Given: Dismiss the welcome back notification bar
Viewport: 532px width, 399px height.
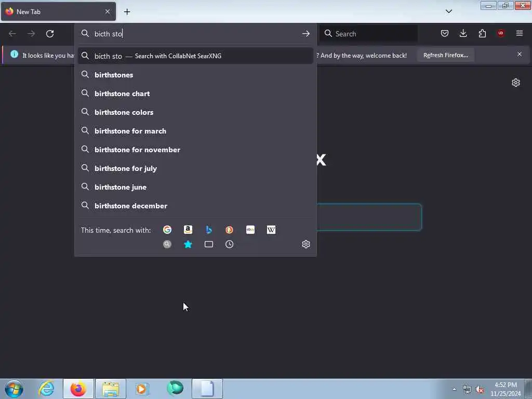Looking at the screenshot, I should click(520, 54).
